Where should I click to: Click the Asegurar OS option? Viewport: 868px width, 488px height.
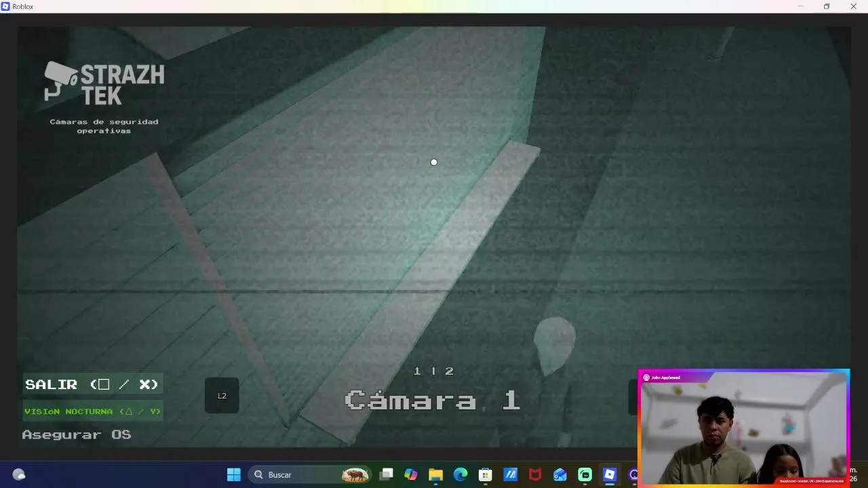click(x=77, y=434)
